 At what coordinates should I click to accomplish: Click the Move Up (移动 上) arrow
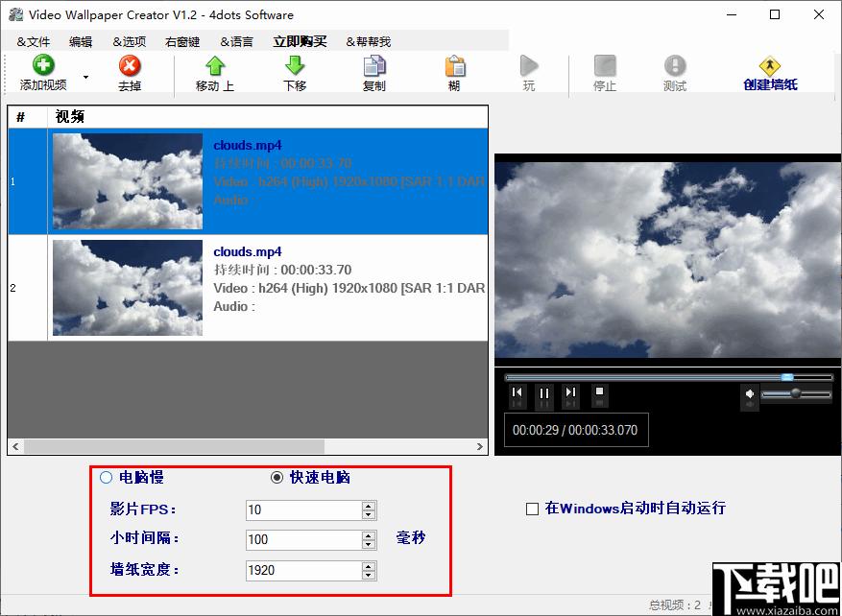(x=215, y=66)
